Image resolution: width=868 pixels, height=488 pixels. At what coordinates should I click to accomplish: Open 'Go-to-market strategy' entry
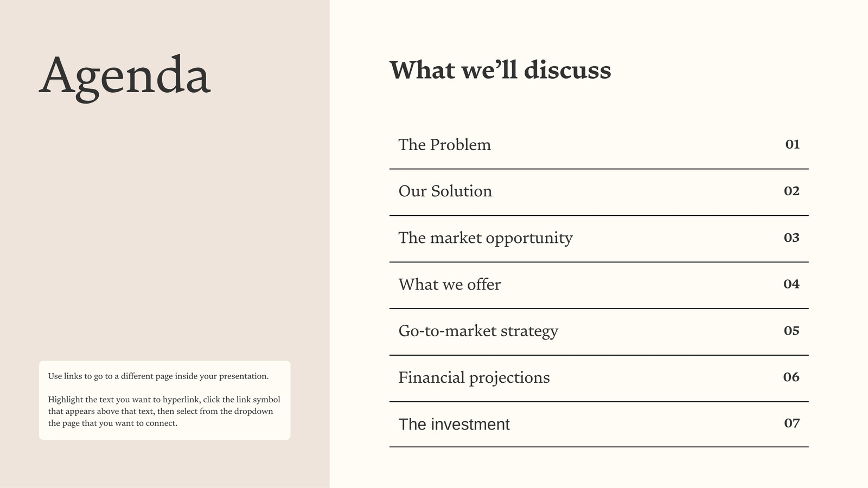pyautogui.click(x=478, y=331)
